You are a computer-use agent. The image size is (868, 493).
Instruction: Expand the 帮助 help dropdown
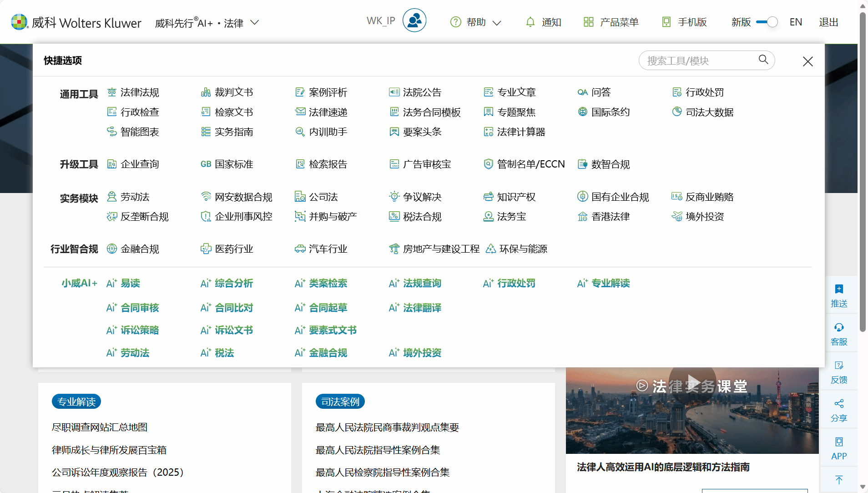(497, 23)
